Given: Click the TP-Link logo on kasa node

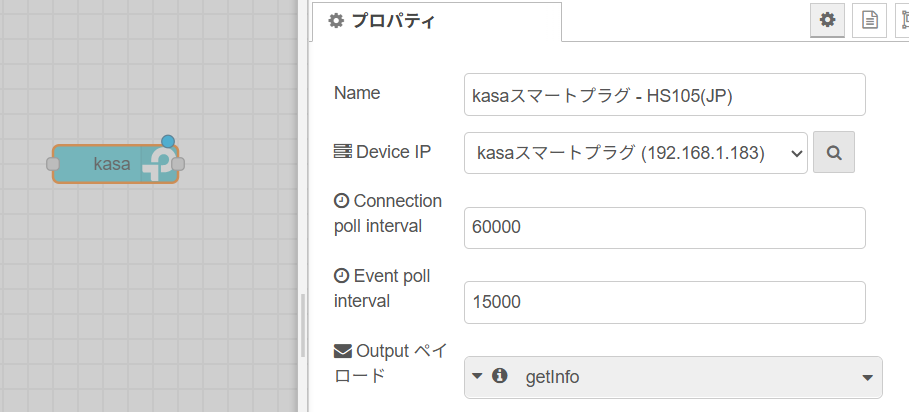Looking at the screenshot, I should tap(159, 164).
